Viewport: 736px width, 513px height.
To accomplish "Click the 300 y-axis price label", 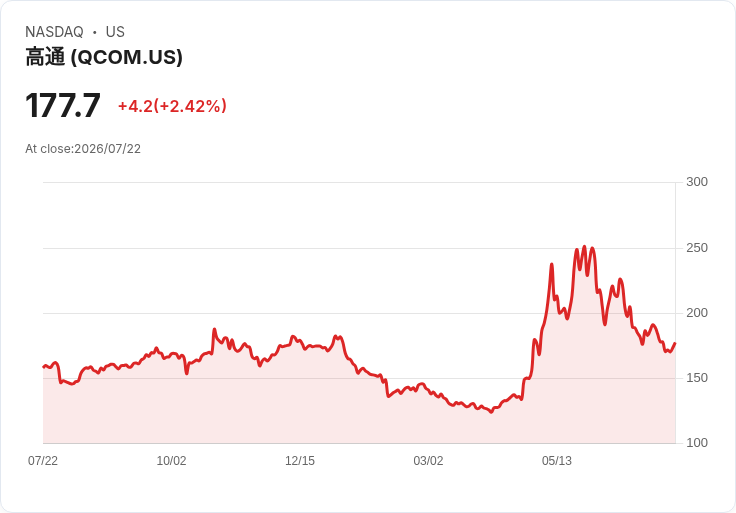I will pos(697,182).
